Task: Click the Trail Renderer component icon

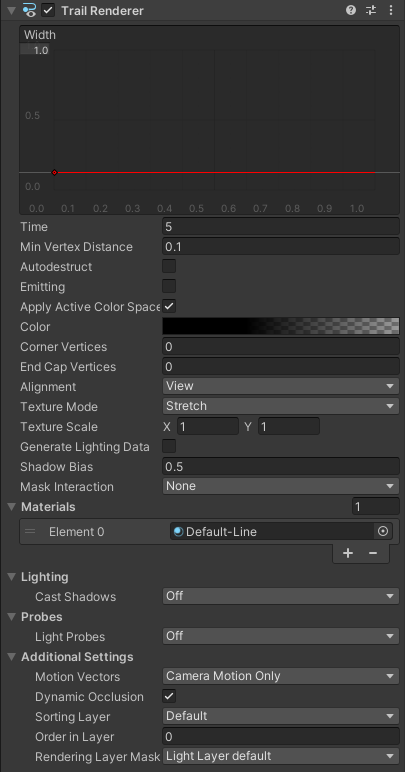Action: (30, 10)
